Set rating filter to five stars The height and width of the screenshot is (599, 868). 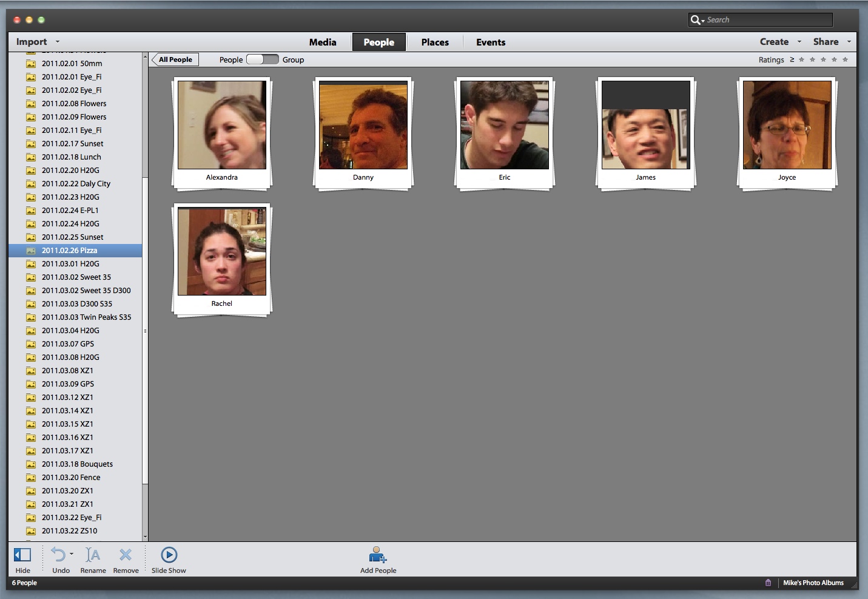click(845, 59)
